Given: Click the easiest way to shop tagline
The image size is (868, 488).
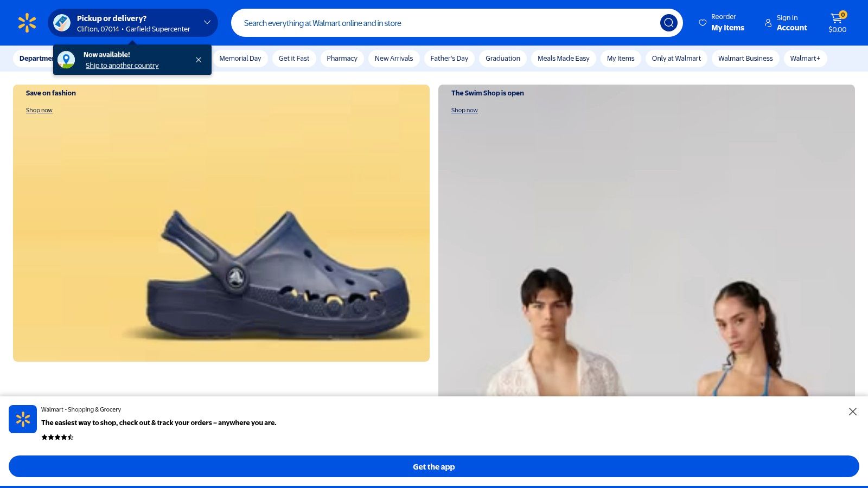Looking at the screenshot, I should pos(159,423).
